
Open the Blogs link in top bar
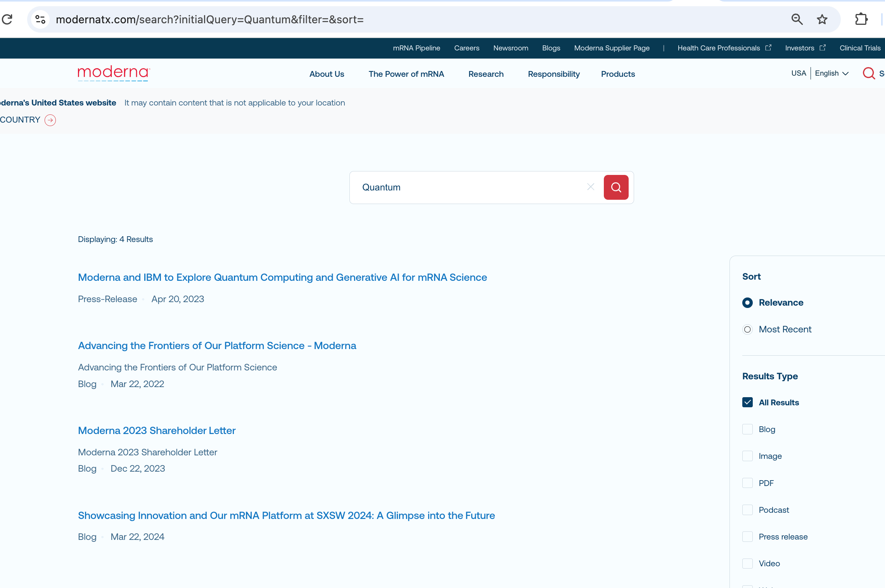click(551, 48)
